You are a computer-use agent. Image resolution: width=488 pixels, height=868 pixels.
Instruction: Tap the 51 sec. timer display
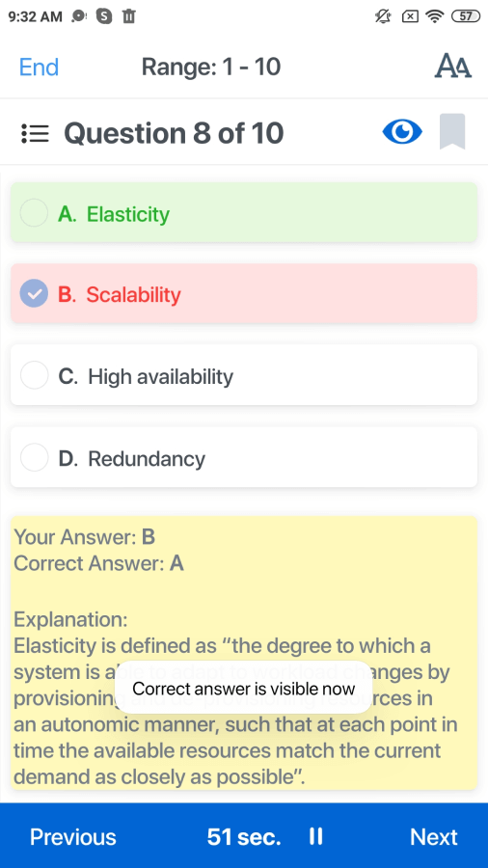(244, 836)
